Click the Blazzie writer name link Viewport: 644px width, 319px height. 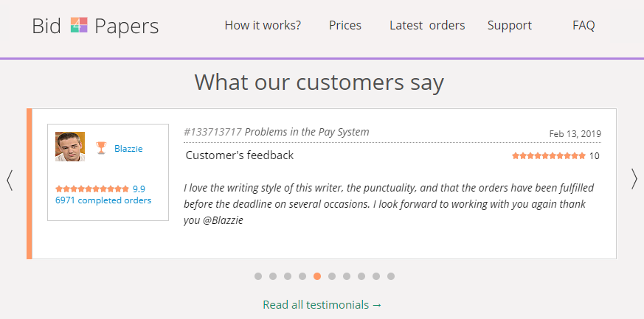pos(128,148)
